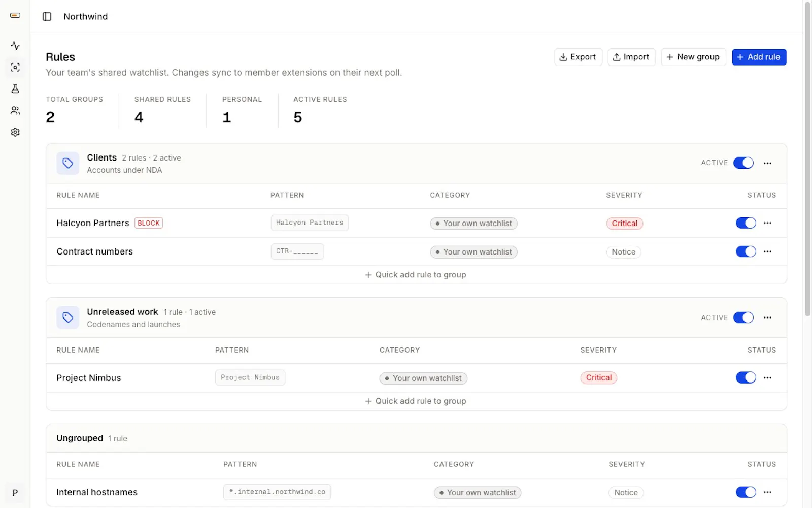
Task: Toggle the sidebar panel icon beside Northwind
Action: pos(47,16)
